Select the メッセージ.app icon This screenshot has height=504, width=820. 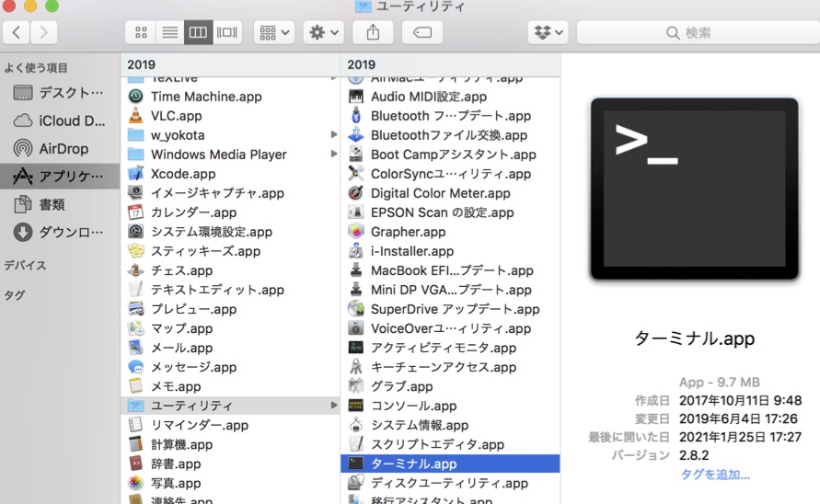point(135,366)
